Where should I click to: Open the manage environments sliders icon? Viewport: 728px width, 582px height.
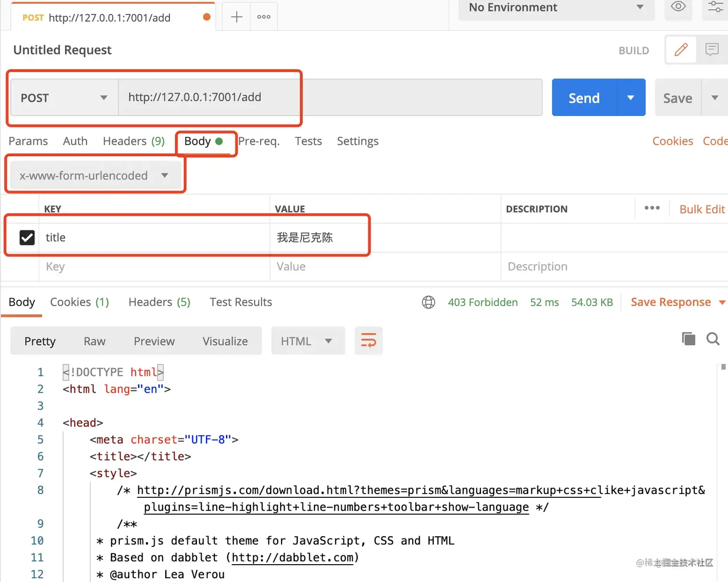pyautogui.click(x=715, y=7)
